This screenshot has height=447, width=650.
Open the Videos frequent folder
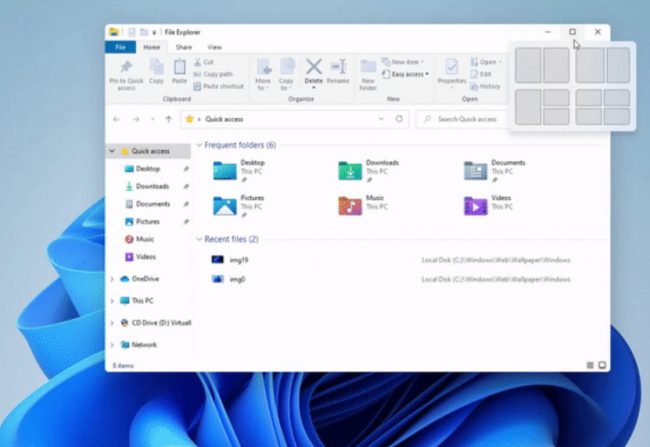pos(488,206)
